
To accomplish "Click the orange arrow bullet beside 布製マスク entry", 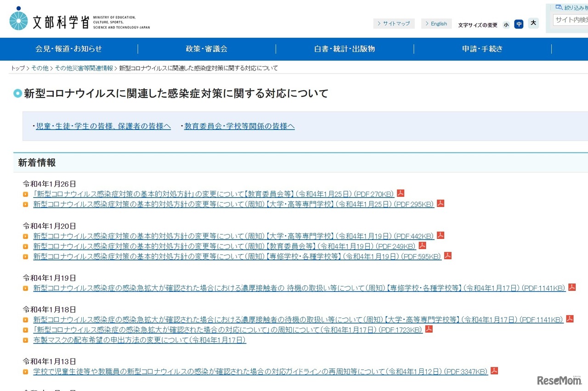I will [25, 340].
